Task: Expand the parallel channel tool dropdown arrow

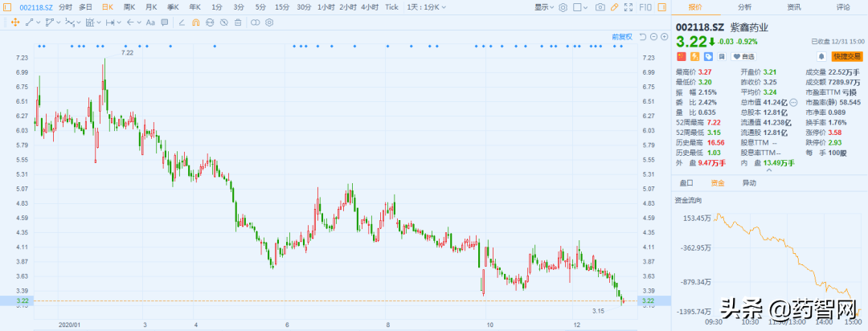Action: pos(58,23)
